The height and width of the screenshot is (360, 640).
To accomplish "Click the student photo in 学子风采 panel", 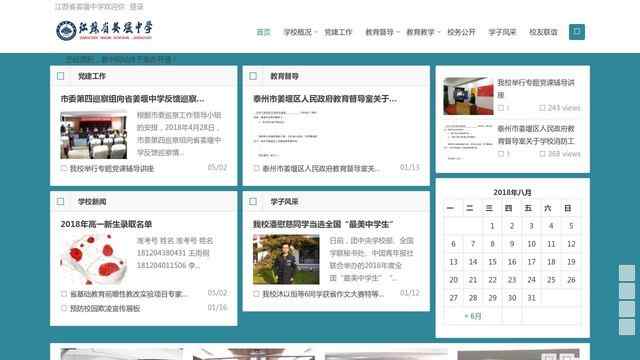I will click(286, 260).
